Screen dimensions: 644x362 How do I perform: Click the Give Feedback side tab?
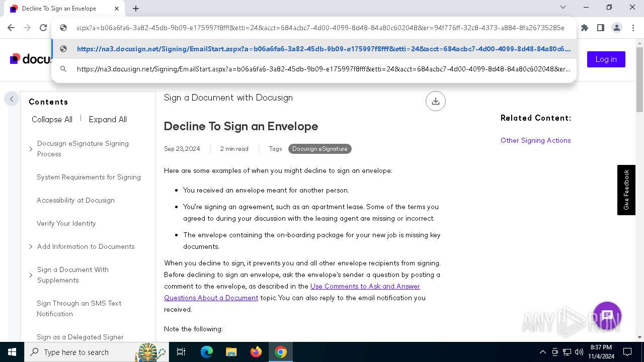(626, 190)
